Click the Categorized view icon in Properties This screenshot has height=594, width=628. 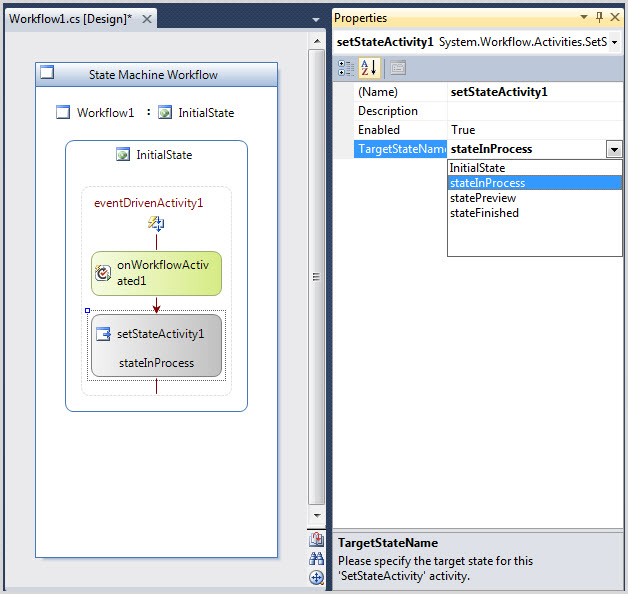[x=346, y=68]
